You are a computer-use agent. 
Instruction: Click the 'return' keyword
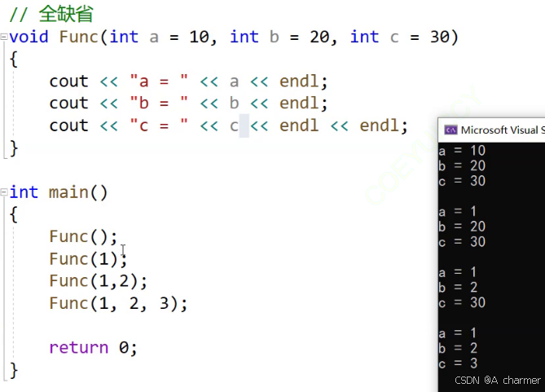79,347
